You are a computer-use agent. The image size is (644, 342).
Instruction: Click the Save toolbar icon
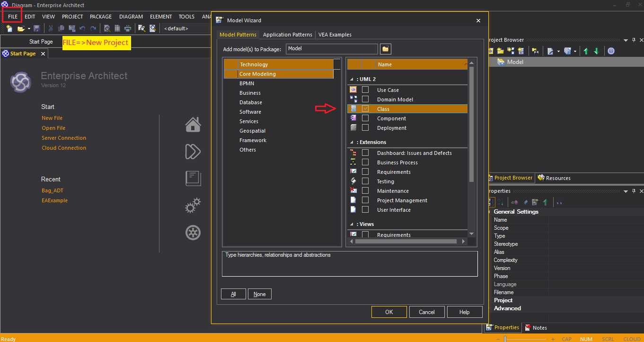36,28
